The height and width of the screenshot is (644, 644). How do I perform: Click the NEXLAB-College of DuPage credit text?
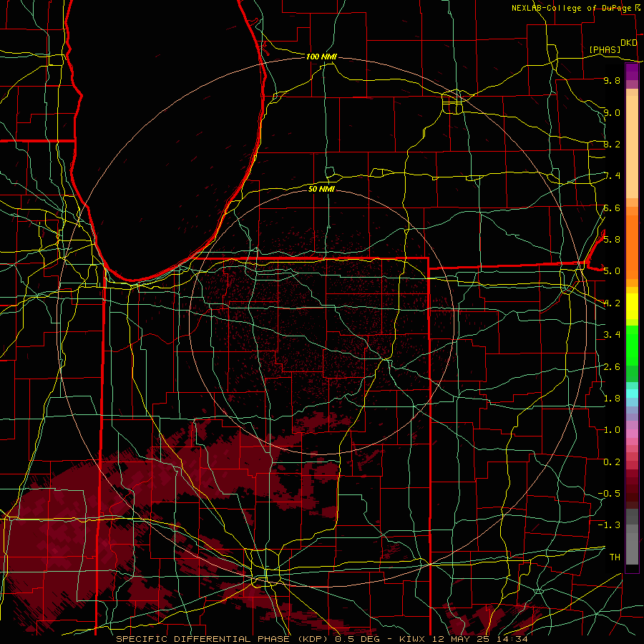click(571, 8)
